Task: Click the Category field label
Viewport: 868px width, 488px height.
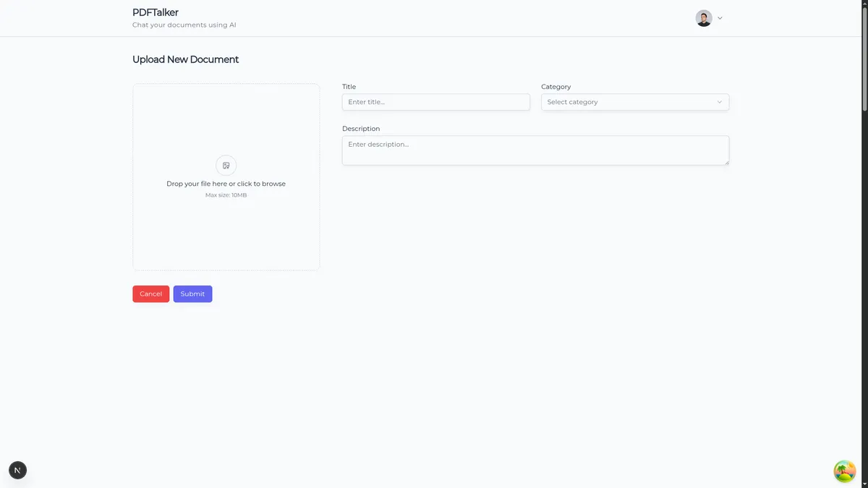Action: 556,87
